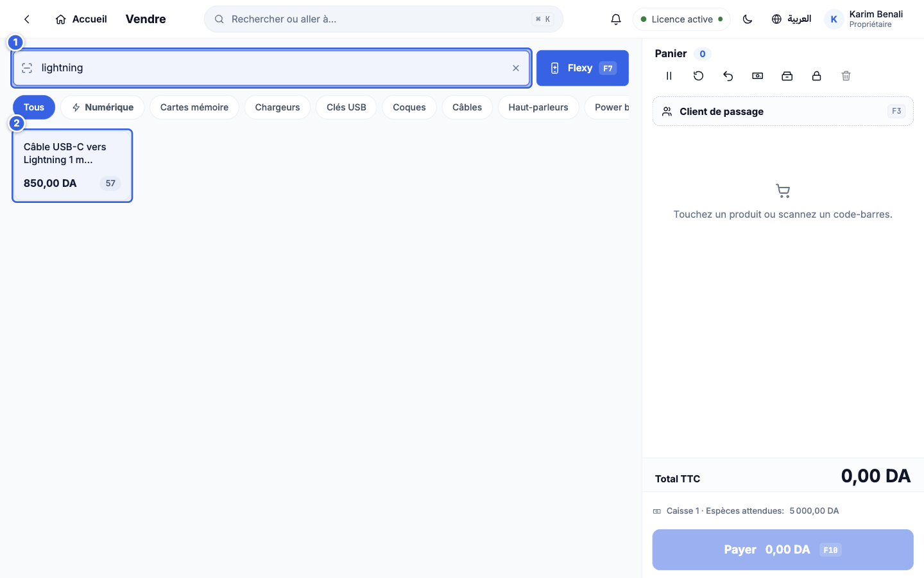Click the cart item count badge "0"

(703, 54)
